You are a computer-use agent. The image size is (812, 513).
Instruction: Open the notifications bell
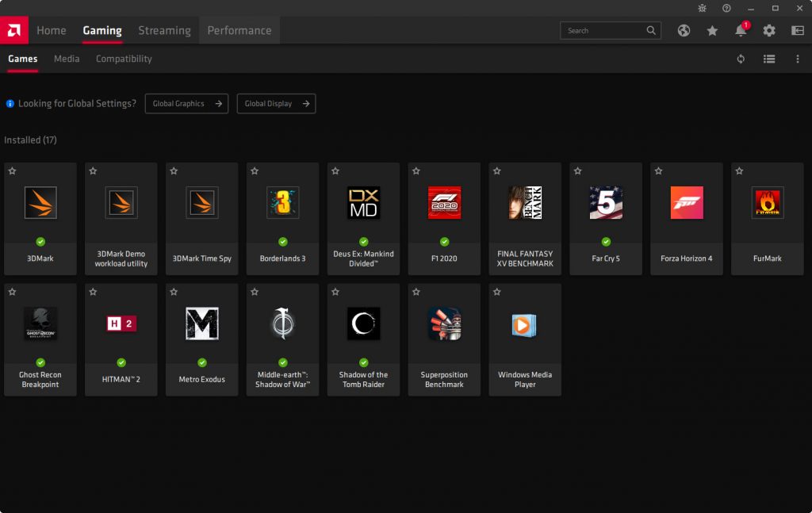(741, 31)
